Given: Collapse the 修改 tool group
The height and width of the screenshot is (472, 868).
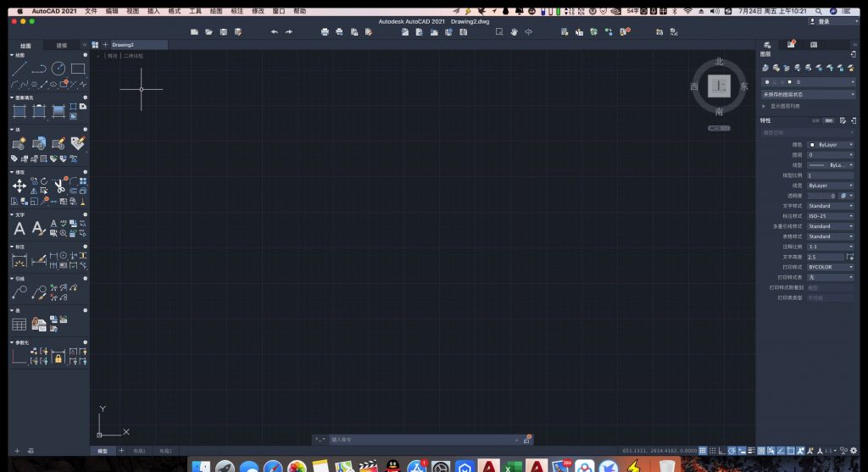Looking at the screenshot, I should click(12, 172).
